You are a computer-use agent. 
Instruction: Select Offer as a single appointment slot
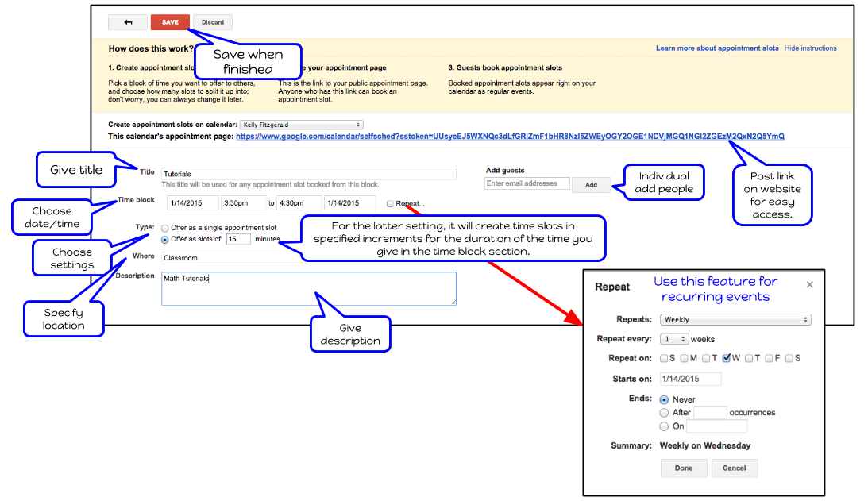(x=164, y=227)
